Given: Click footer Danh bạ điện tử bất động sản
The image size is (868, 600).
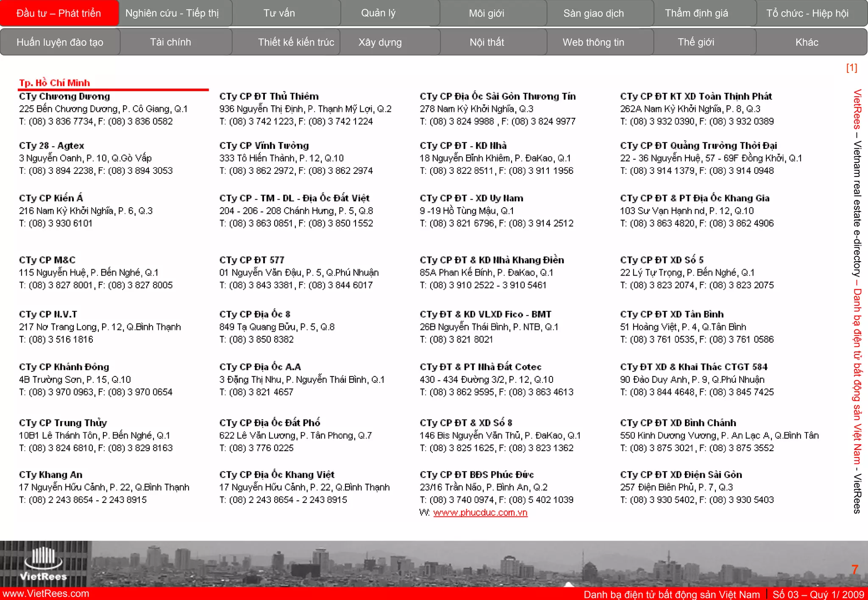Looking at the screenshot, I should point(671,594).
